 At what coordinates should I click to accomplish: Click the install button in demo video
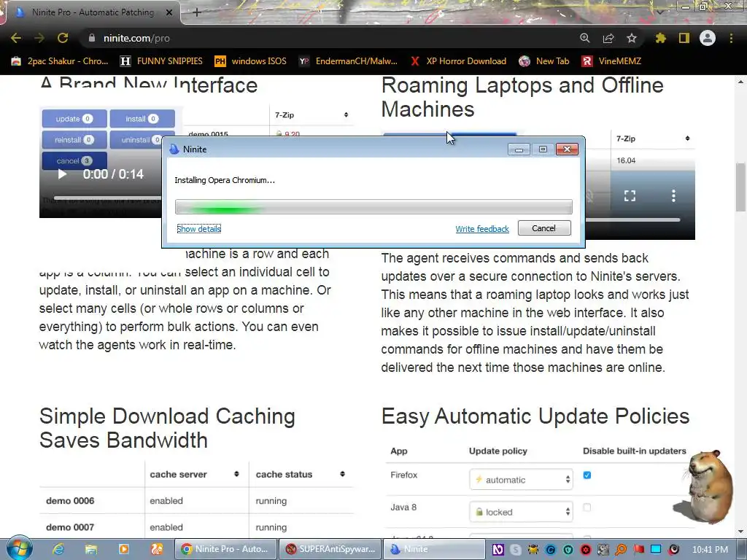click(142, 119)
